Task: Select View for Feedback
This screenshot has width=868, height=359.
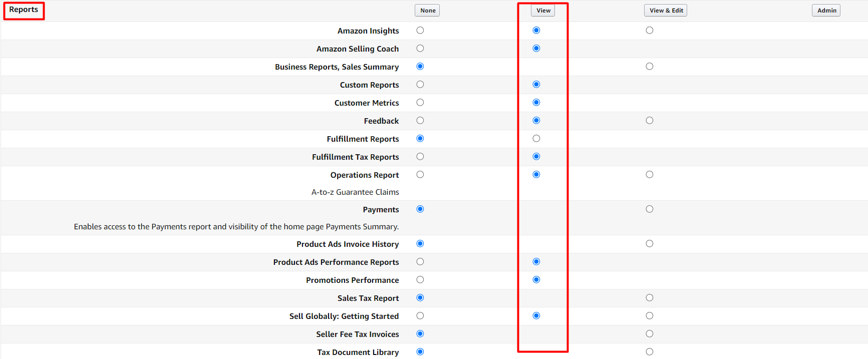Action: (536, 121)
